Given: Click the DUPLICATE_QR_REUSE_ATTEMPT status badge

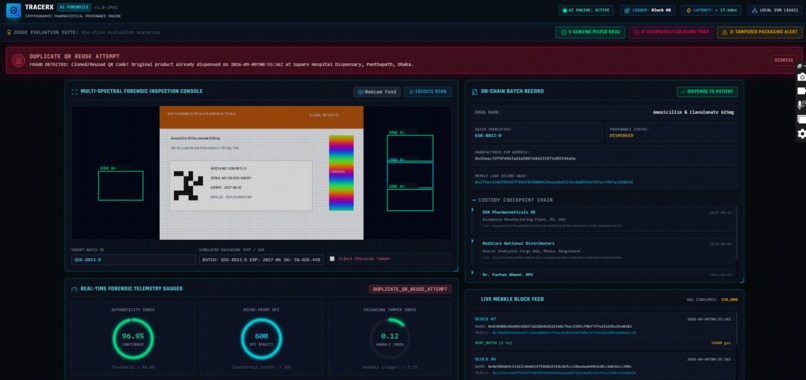Looking at the screenshot, I should pos(410,289).
